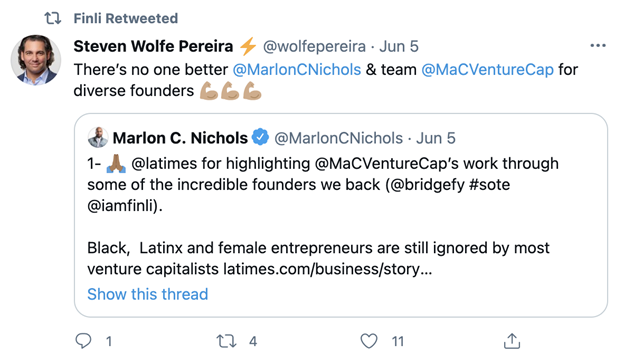Open the share upload icon
Screen dimensions: 624x363
[512, 341]
